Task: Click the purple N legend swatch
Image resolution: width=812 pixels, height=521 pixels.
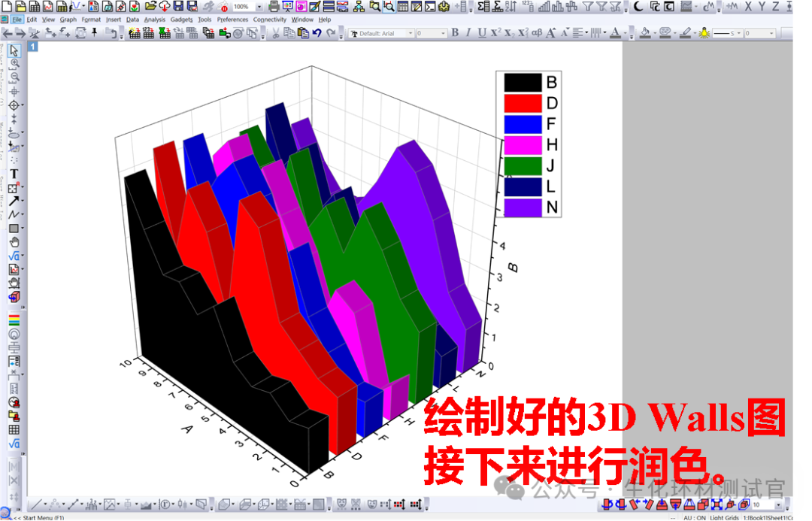Action: pyautogui.click(x=523, y=207)
